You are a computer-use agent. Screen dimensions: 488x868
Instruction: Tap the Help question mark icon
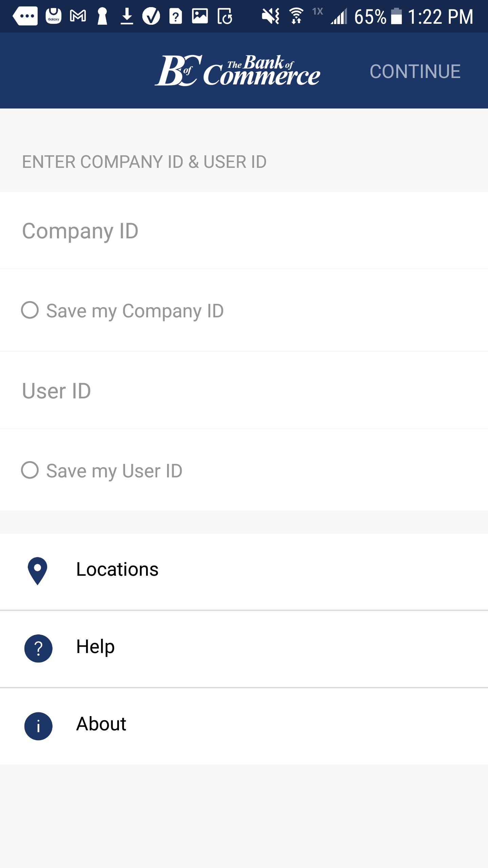click(x=38, y=648)
